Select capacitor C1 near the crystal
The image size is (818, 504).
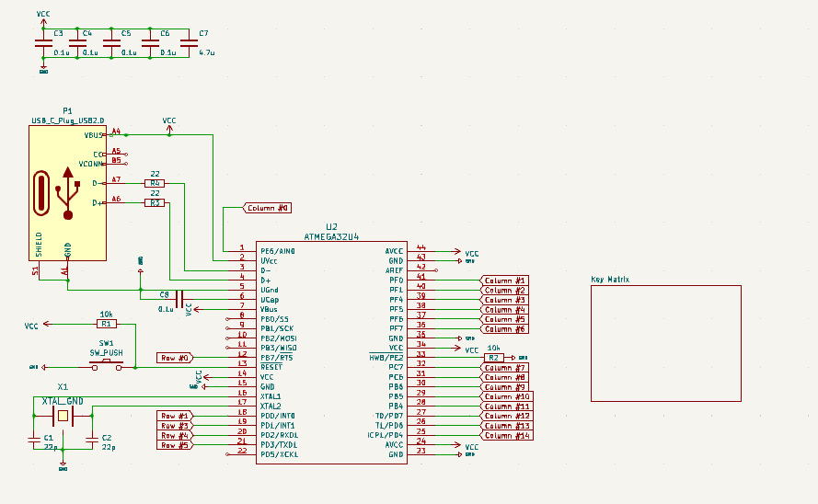point(34,441)
